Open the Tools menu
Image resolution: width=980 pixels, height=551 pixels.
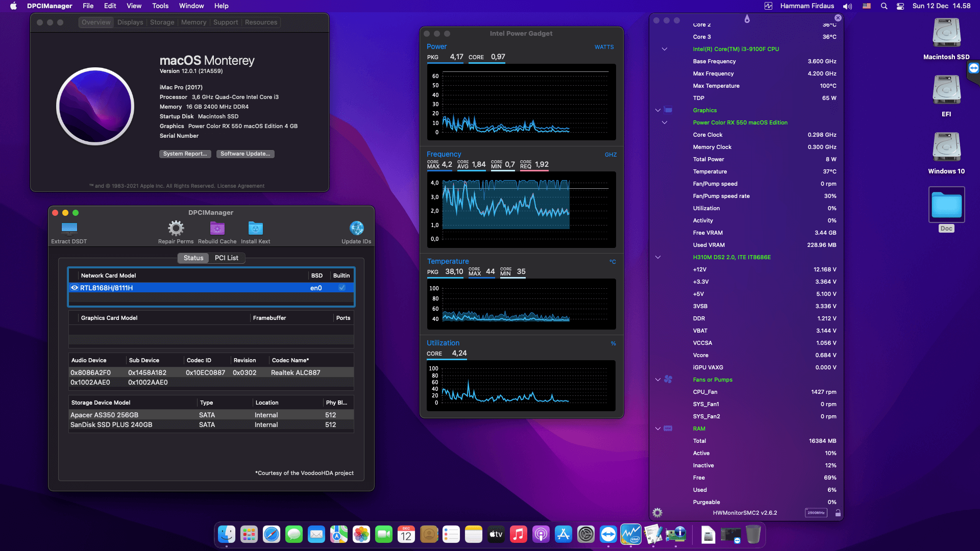coord(160,6)
